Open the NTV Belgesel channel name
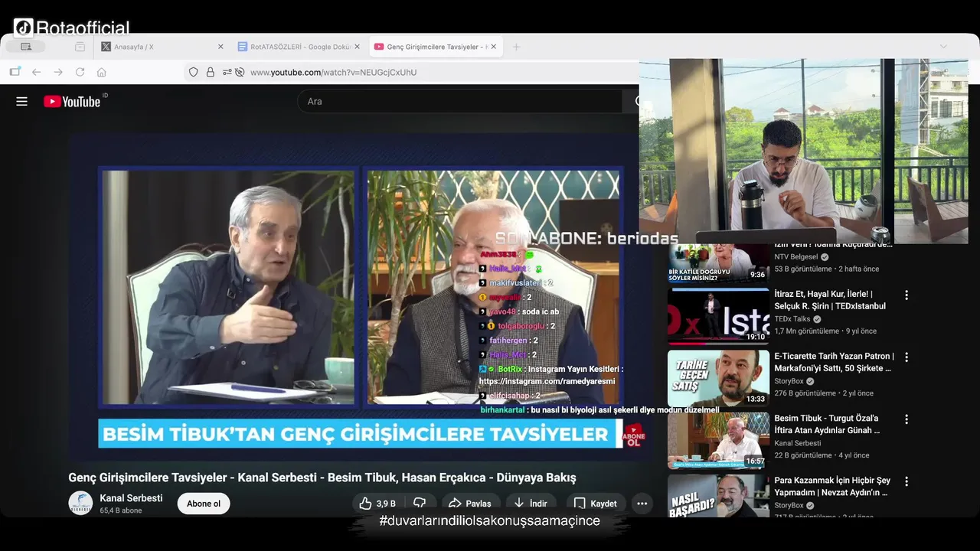The width and height of the screenshot is (980, 551). [795, 257]
